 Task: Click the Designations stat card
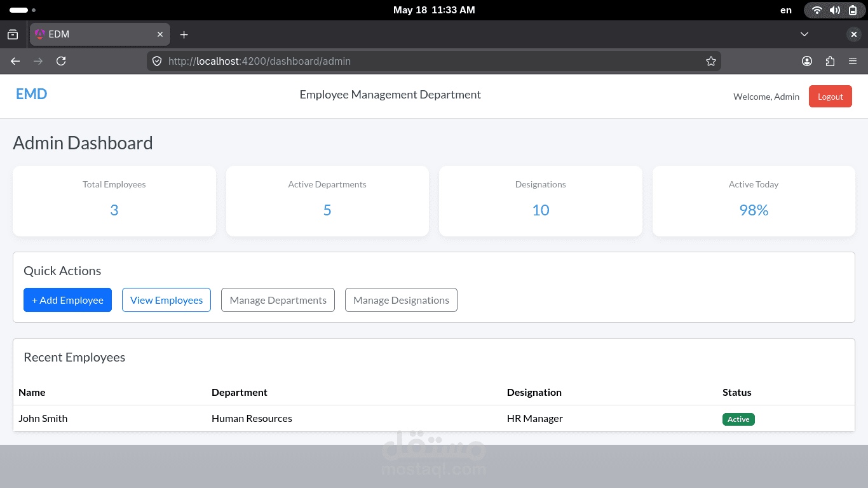pos(541,201)
